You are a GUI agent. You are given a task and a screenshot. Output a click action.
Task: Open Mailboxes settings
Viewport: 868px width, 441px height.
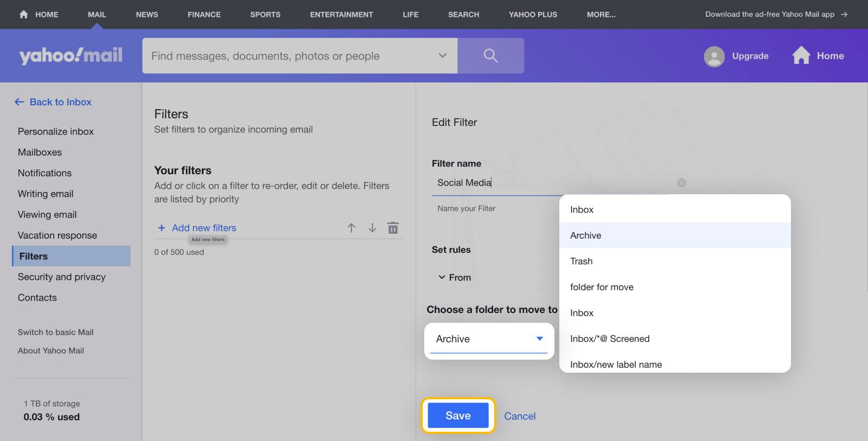tap(40, 152)
